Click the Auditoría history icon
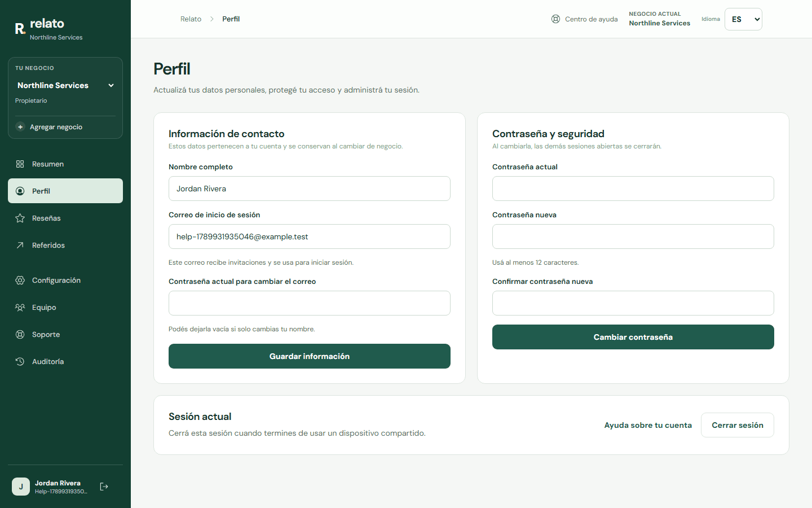Image resolution: width=812 pixels, height=508 pixels. click(20, 362)
